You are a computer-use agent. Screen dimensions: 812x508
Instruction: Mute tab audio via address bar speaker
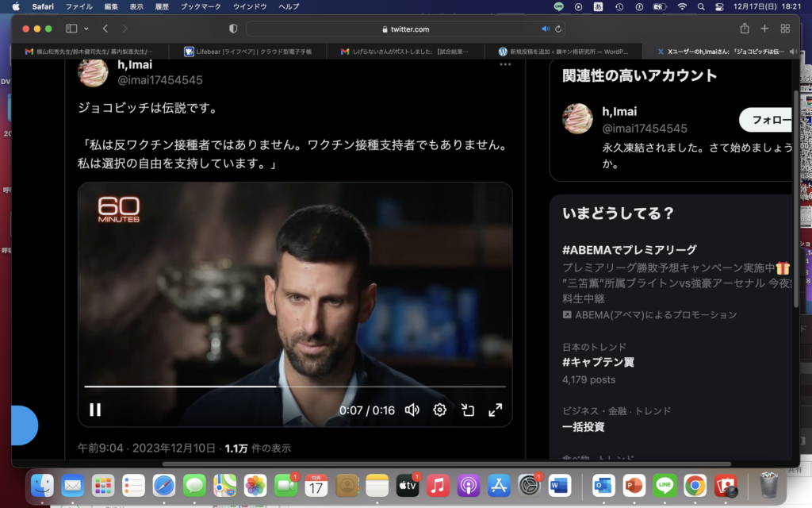point(545,27)
